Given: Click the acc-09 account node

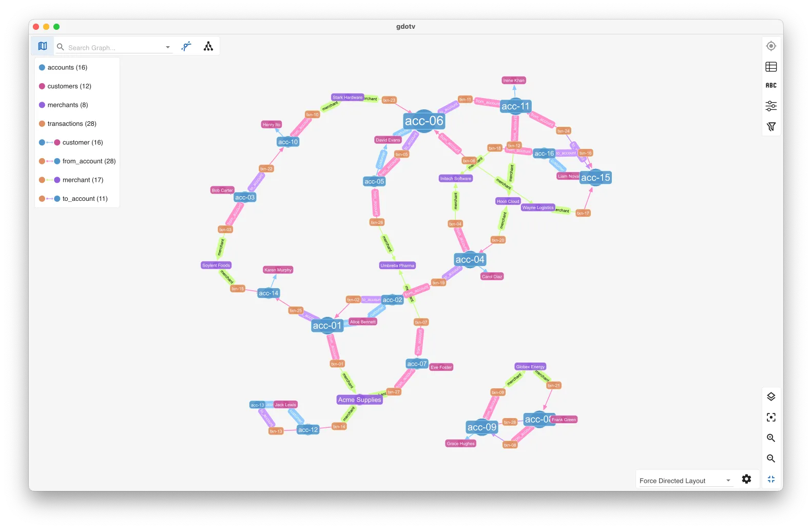Looking at the screenshot, I should click(482, 427).
